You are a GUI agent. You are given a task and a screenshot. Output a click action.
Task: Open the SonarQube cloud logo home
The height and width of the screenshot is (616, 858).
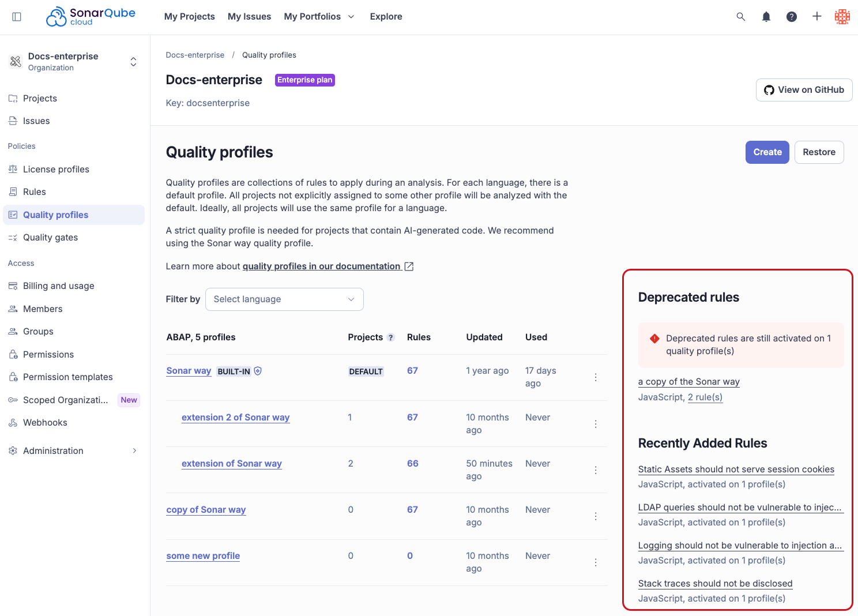pos(91,17)
